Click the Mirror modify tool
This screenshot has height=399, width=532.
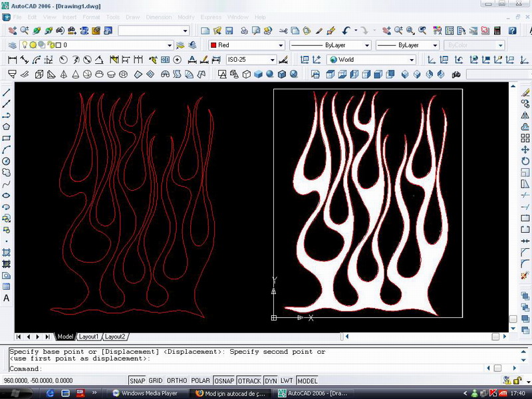525,115
